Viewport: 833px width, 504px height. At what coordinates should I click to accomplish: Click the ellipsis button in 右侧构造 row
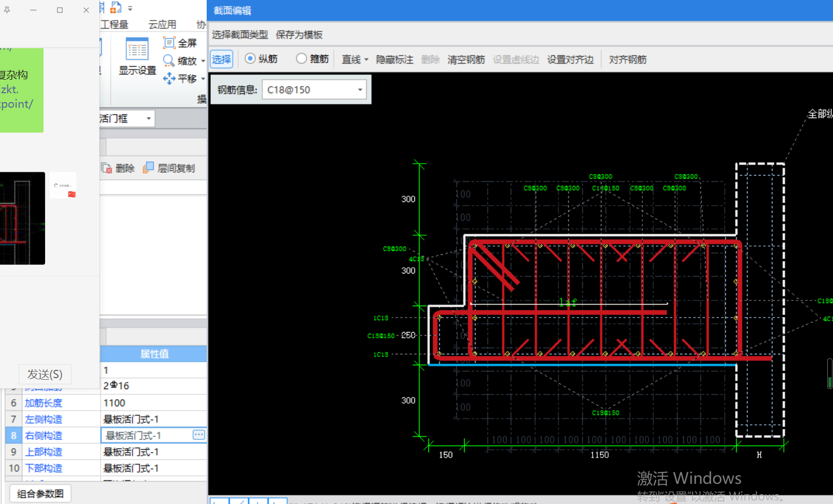click(x=198, y=435)
